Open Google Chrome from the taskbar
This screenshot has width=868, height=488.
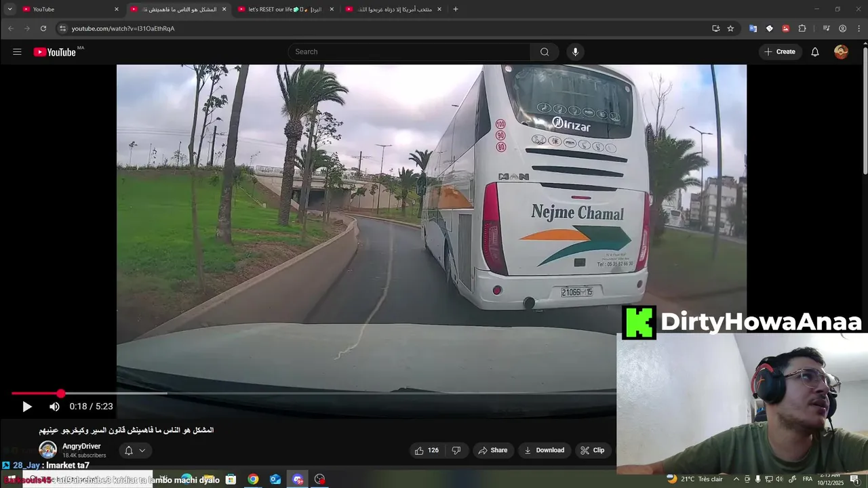(253, 479)
